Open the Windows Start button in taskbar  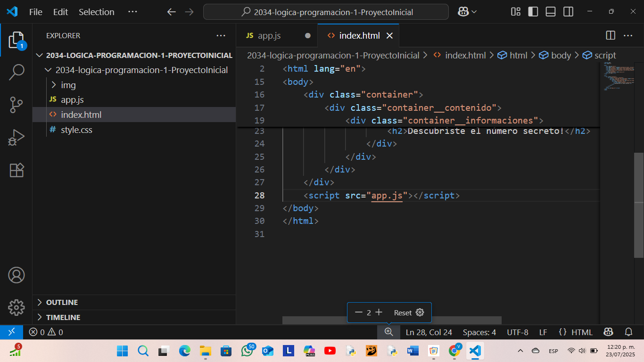(123, 351)
